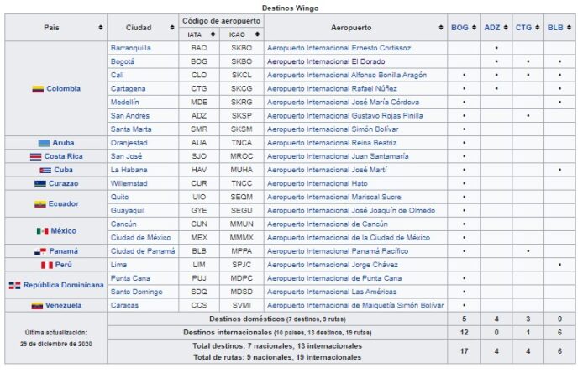The height and width of the screenshot is (374, 588).
Task: Click the Colombia flag icon
Action: point(38,88)
